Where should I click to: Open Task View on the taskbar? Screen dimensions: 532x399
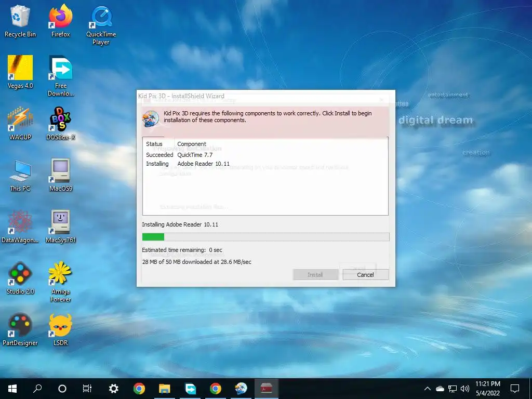click(x=87, y=389)
